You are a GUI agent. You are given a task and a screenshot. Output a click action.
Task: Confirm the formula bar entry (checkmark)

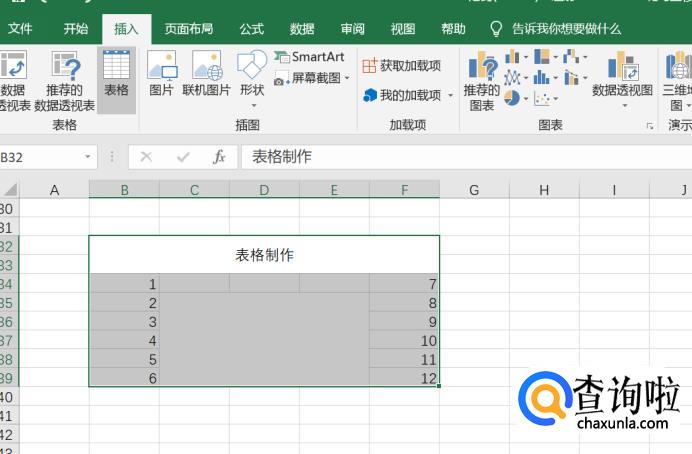click(183, 157)
